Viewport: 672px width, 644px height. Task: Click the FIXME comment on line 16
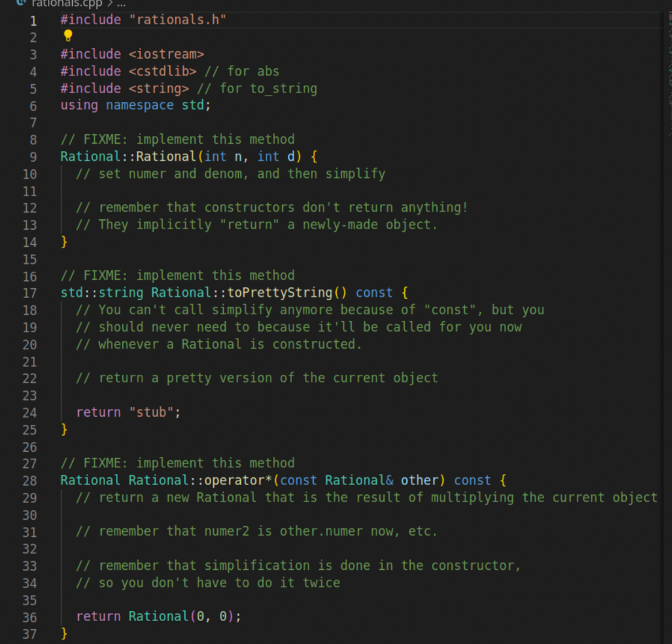[x=177, y=275]
